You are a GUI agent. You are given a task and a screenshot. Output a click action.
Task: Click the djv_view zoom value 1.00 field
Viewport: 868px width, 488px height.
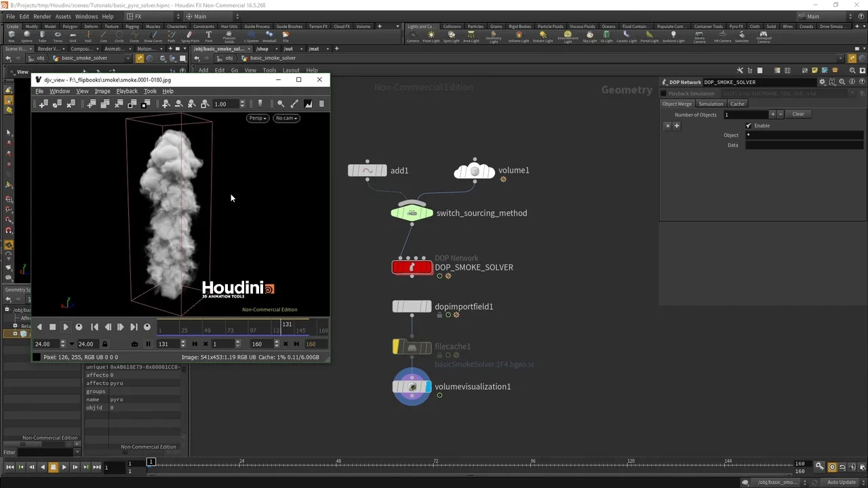226,104
